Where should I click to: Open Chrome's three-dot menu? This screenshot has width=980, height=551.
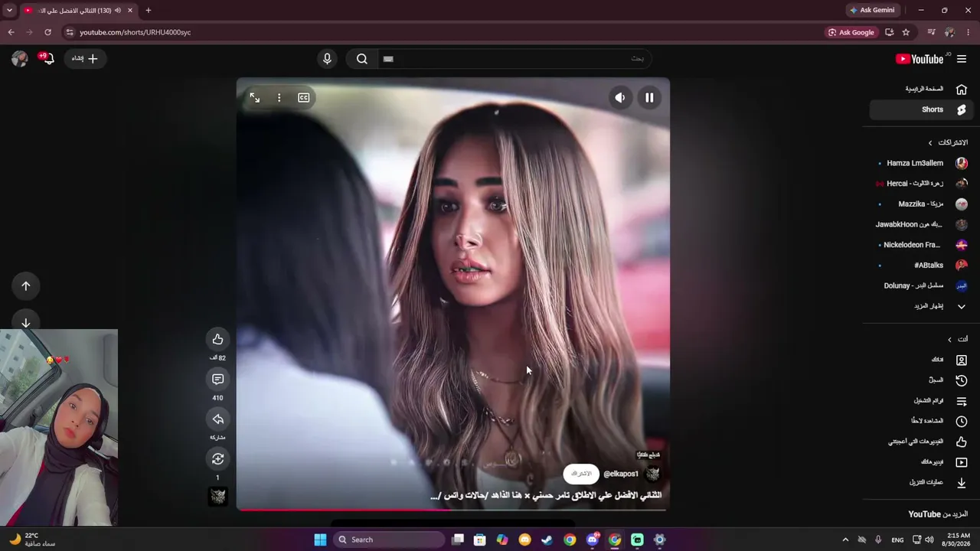tap(969, 32)
